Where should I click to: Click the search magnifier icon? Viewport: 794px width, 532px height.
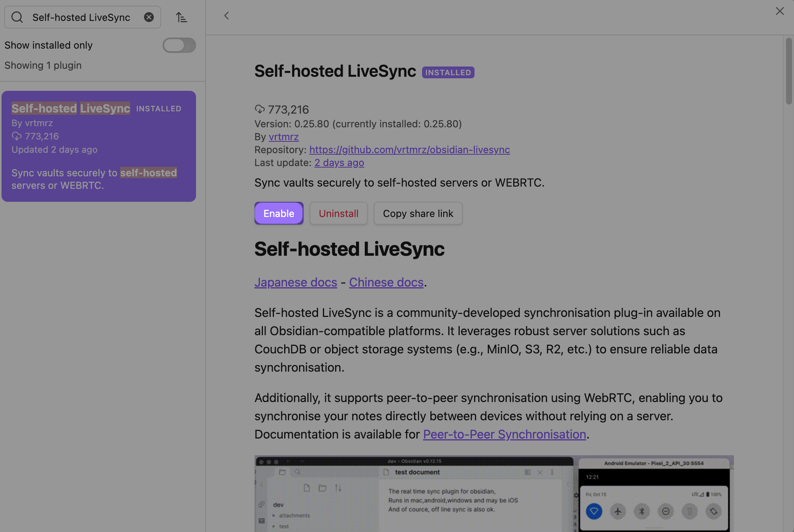17,17
